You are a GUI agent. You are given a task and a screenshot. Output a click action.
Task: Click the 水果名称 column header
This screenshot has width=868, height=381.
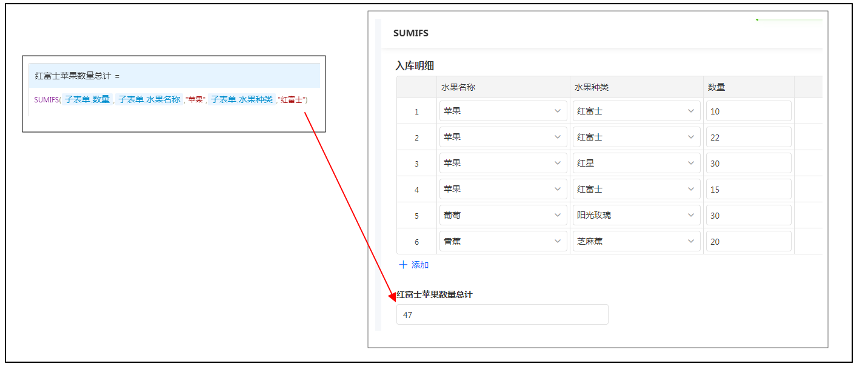tap(458, 87)
